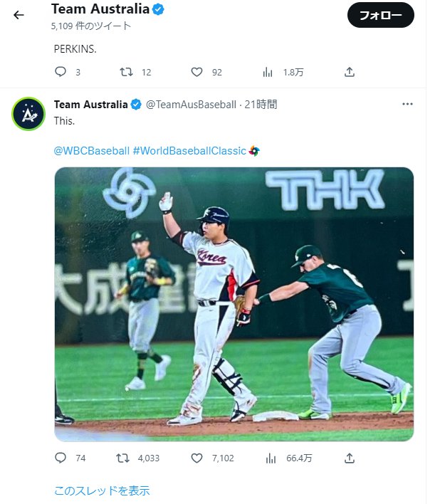Open the @WBCBaseball mention link
The width and height of the screenshot is (435, 504).
coord(92,151)
